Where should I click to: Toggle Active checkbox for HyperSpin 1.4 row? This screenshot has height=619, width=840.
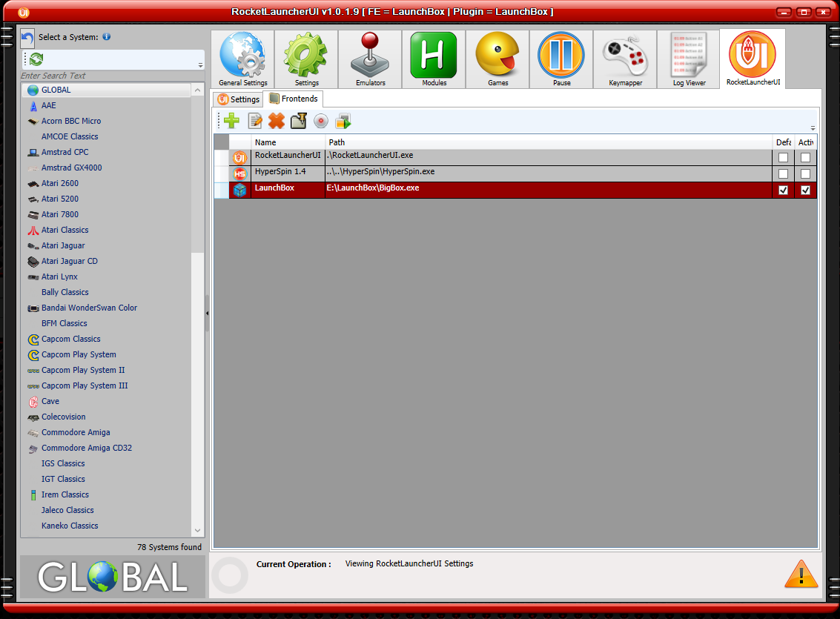tap(805, 173)
